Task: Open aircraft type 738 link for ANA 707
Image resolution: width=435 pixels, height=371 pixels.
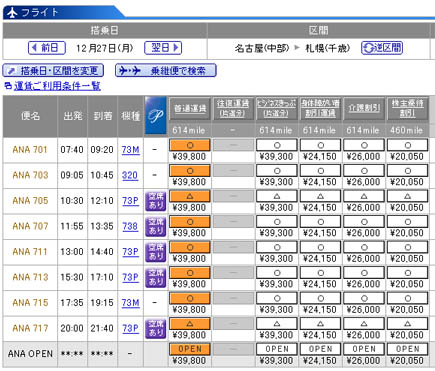Action: pos(130,226)
